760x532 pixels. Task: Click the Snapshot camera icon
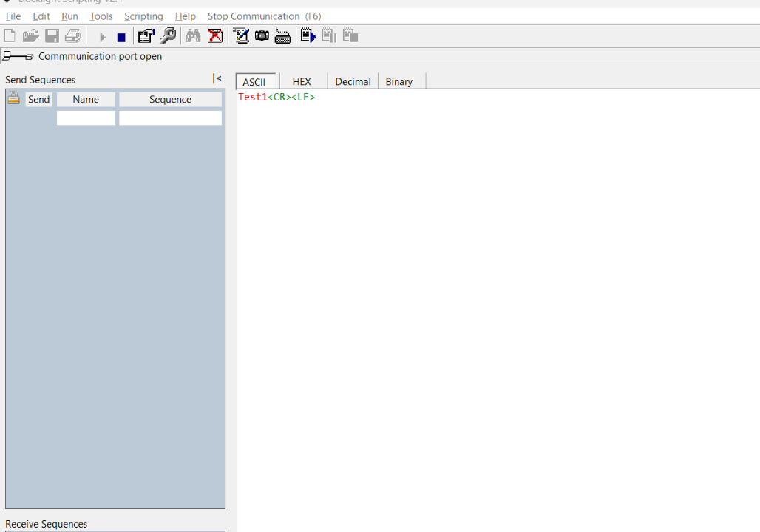coord(262,35)
